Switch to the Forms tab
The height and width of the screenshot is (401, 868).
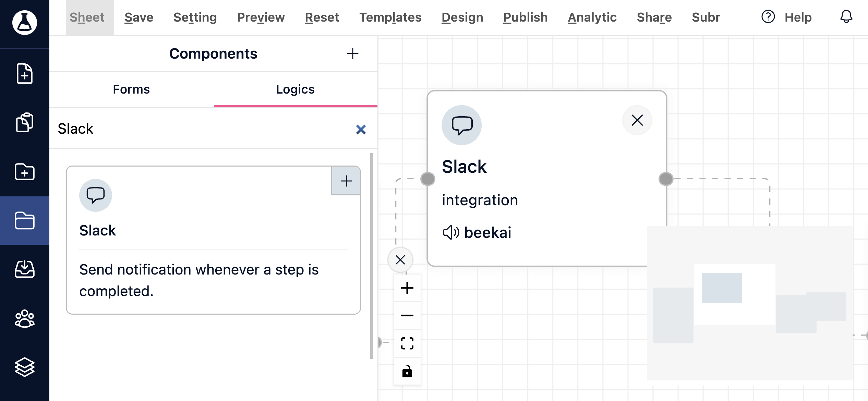tap(131, 89)
